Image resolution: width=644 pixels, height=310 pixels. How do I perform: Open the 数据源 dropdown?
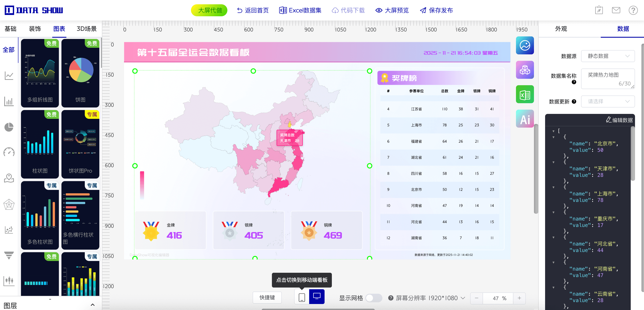pos(608,56)
